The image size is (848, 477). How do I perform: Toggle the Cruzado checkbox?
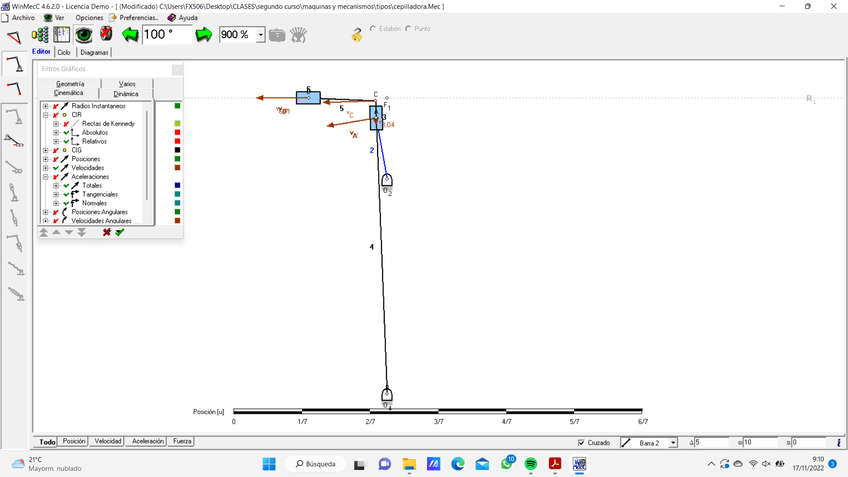coord(581,442)
